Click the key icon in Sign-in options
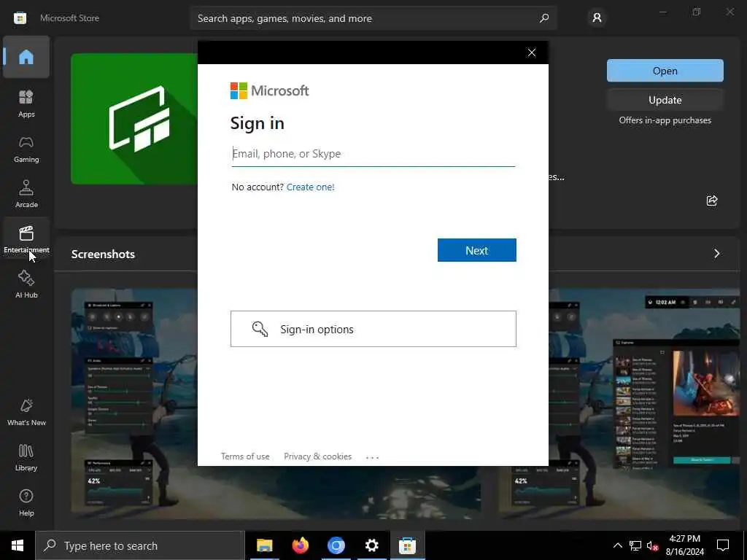The image size is (747, 560). click(x=260, y=329)
